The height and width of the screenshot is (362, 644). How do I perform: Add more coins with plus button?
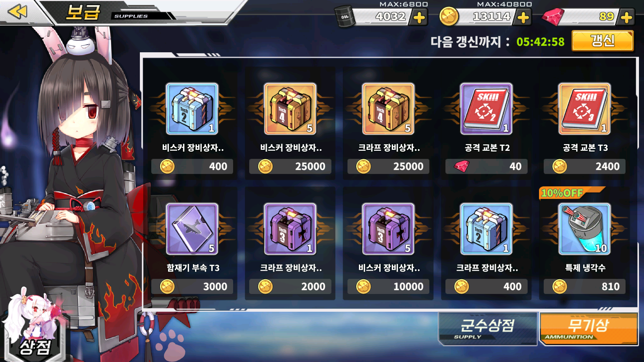[523, 17]
